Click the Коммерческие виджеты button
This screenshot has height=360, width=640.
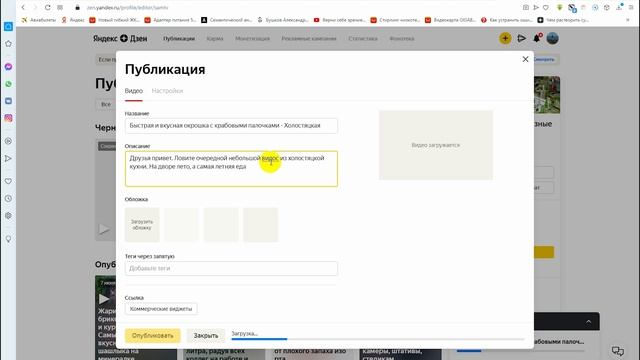pyautogui.click(x=161, y=309)
